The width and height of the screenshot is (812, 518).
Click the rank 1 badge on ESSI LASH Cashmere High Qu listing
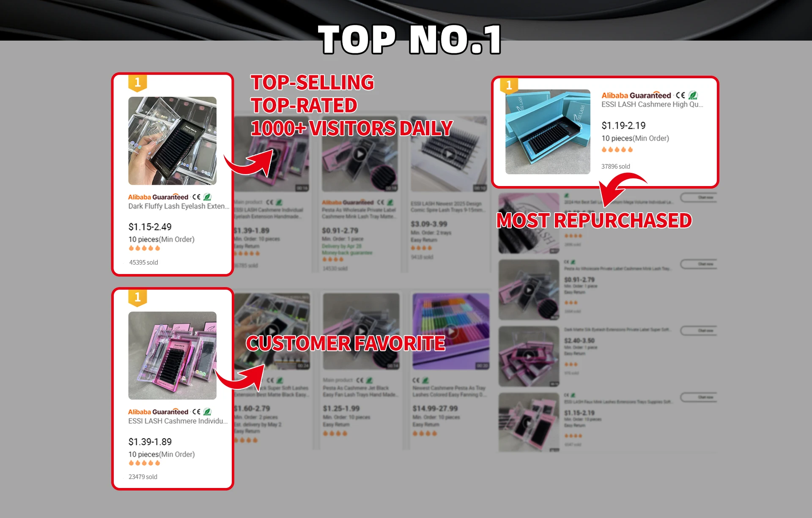pos(509,86)
